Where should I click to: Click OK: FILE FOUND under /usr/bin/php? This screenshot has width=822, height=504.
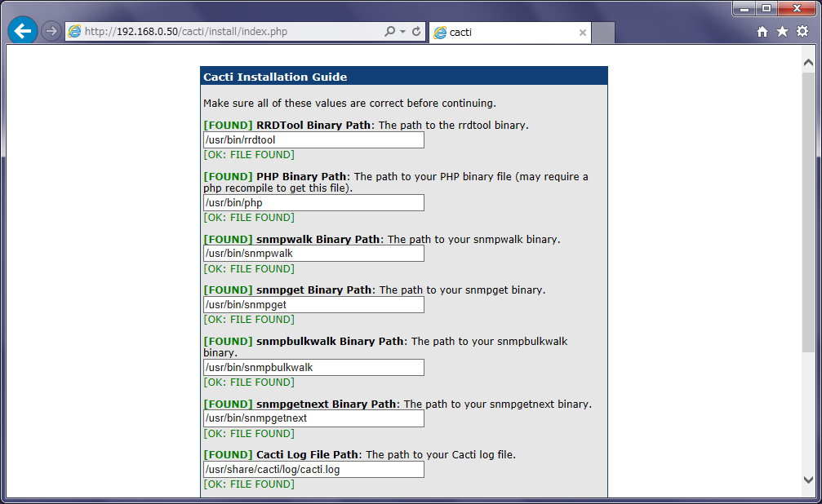click(249, 218)
